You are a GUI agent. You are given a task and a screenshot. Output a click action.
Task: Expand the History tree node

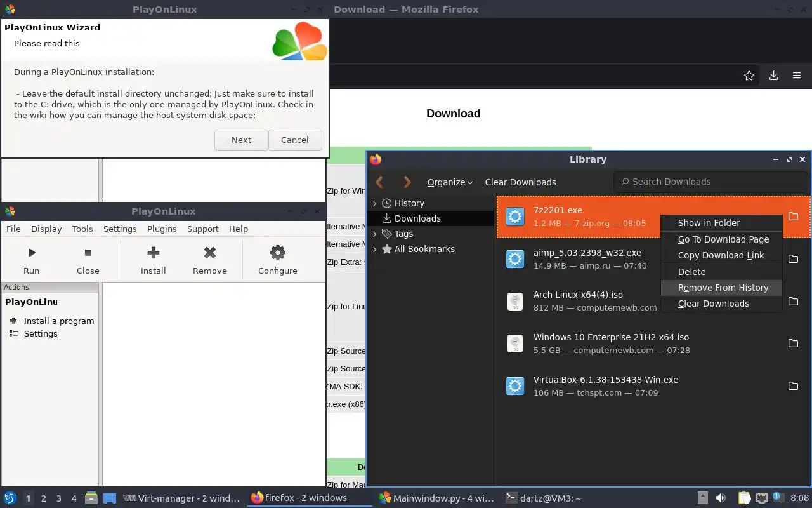click(374, 203)
